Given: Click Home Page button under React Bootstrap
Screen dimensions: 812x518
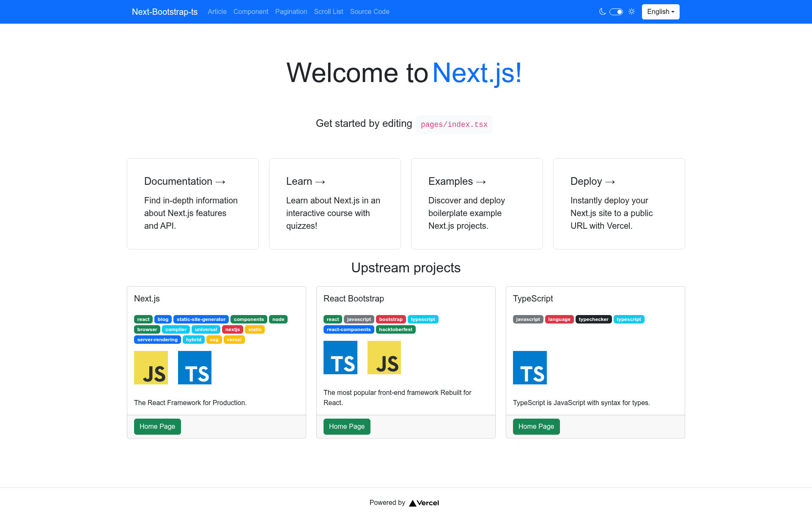Looking at the screenshot, I should click(x=347, y=427).
